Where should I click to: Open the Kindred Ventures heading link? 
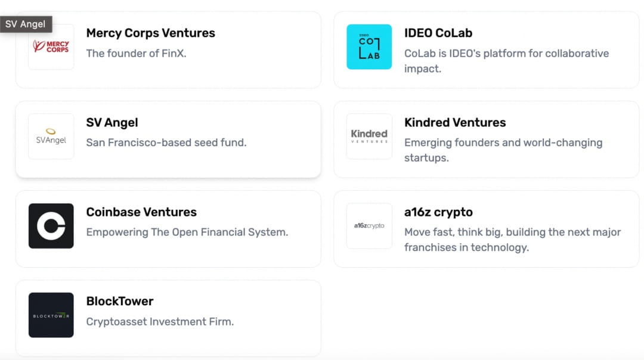pos(455,123)
